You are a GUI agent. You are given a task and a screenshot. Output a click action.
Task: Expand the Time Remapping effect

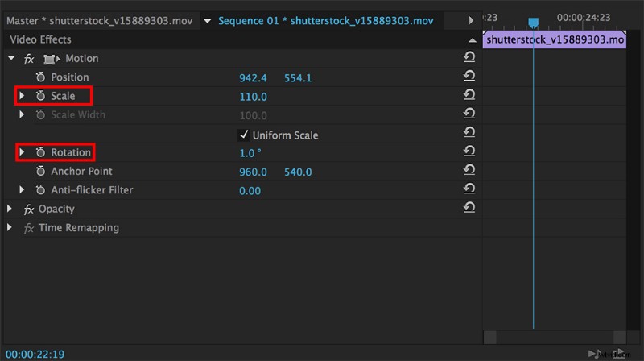point(10,228)
